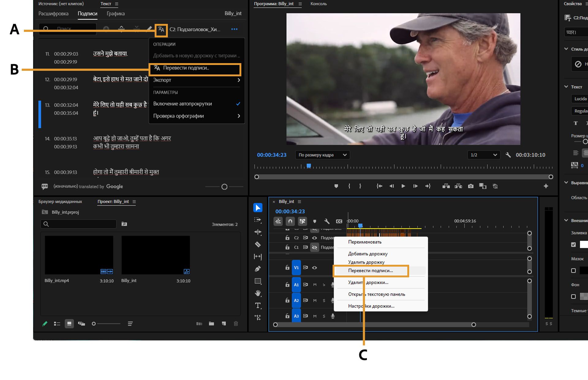Click the translate captions icon in Text panel

[x=161, y=29]
